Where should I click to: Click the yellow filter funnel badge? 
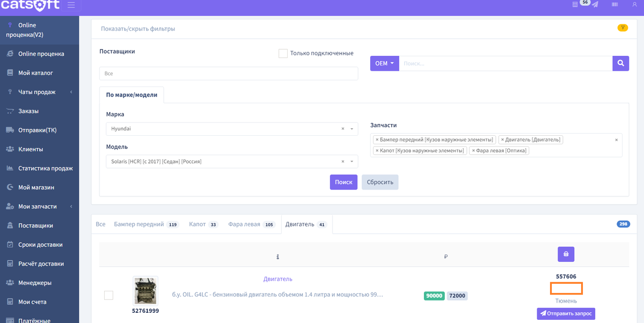623,28
